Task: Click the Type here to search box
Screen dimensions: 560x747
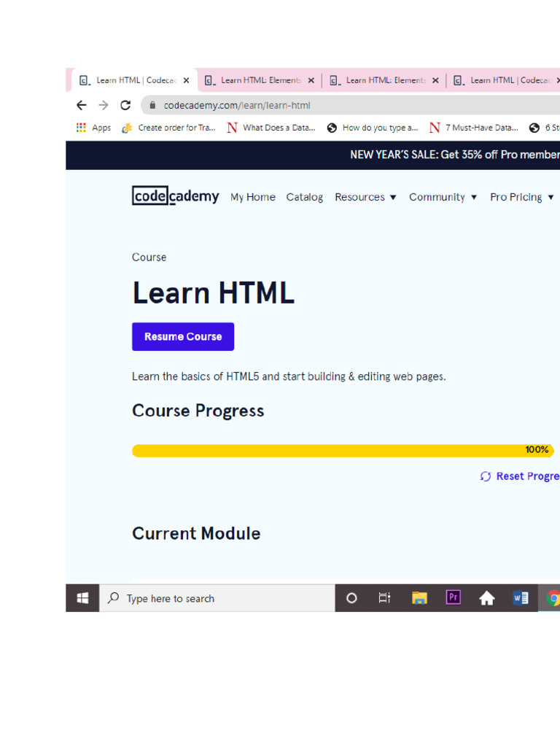Action: point(217,598)
